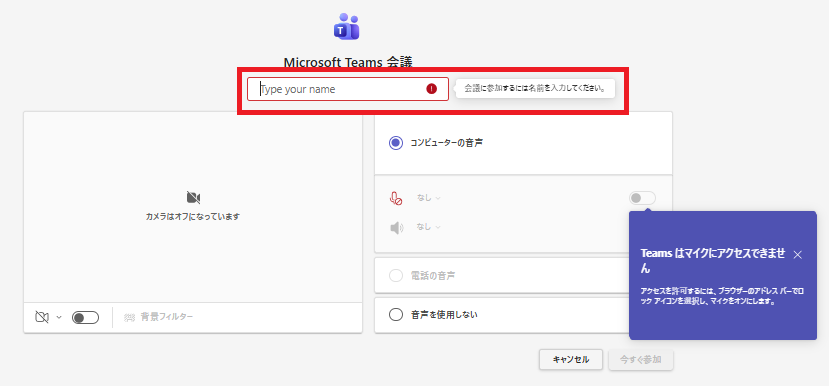829x386 pixels.
Task: Click the muted microphone icon
Action: [x=395, y=198]
